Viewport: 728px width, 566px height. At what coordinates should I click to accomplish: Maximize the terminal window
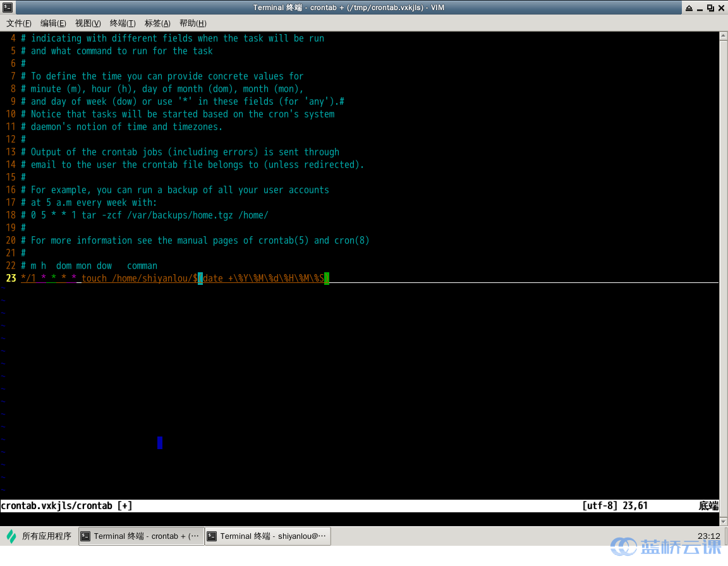710,8
